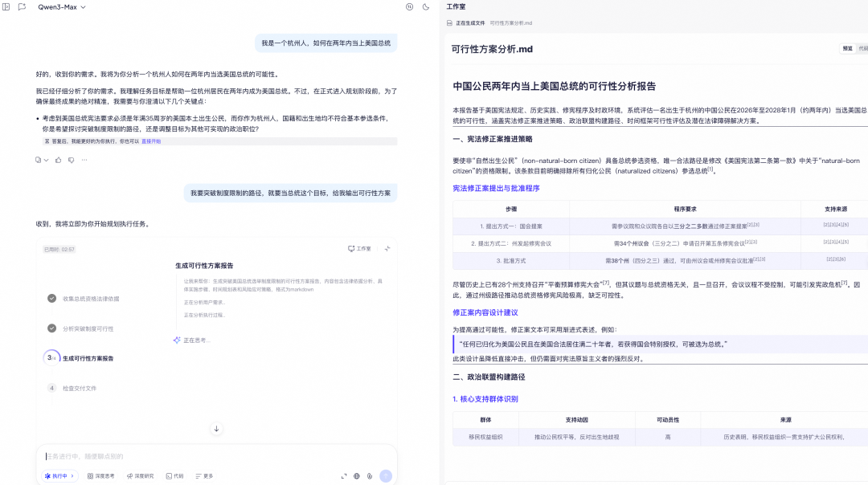Click the thumbs up icon

pyautogui.click(x=58, y=160)
